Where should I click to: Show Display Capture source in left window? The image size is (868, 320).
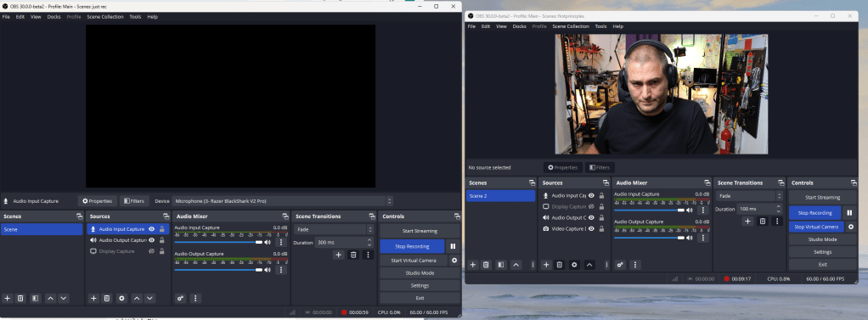pyautogui.click(x=151, y=251)
